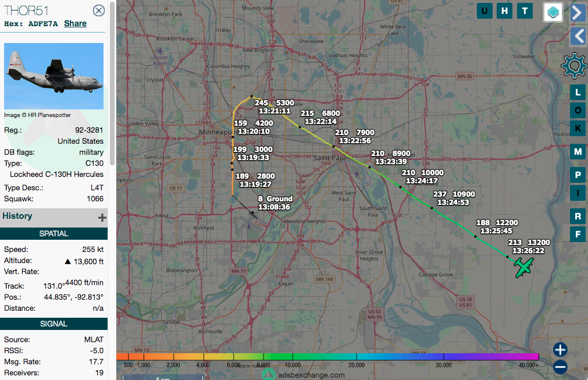
Task: Toggle the P map button
Action: [578, 175]
